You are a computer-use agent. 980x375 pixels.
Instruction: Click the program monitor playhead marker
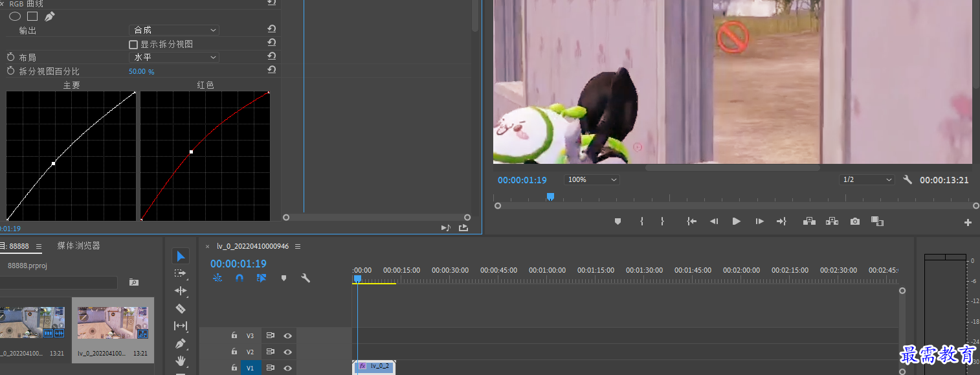coord(550,196)
